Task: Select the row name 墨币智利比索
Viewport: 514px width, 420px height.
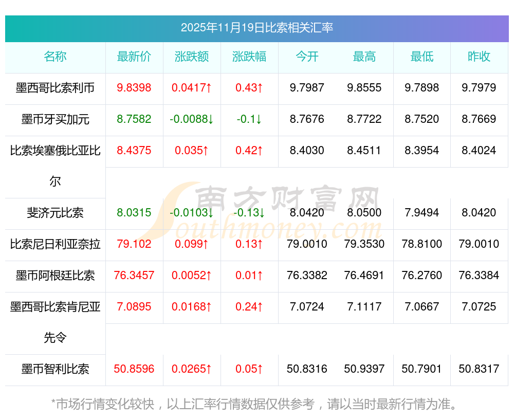Action: pos(55,369)
